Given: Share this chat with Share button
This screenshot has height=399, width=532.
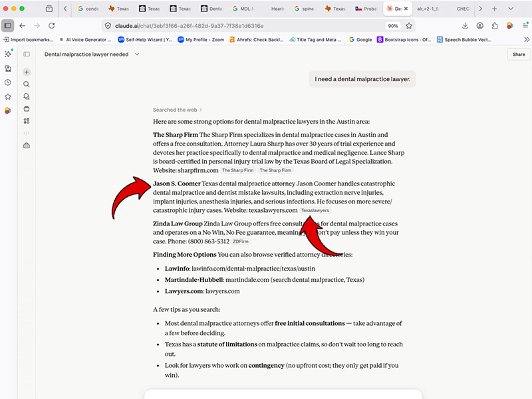Looking at the screenshot, I should [519, 55].
